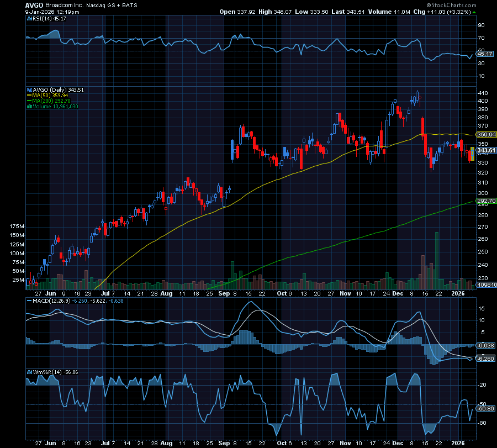The width and height of the screenshot is (497, 448).
Task: Click the 46.17 RSI value label
Action: [x=484, y=55]
